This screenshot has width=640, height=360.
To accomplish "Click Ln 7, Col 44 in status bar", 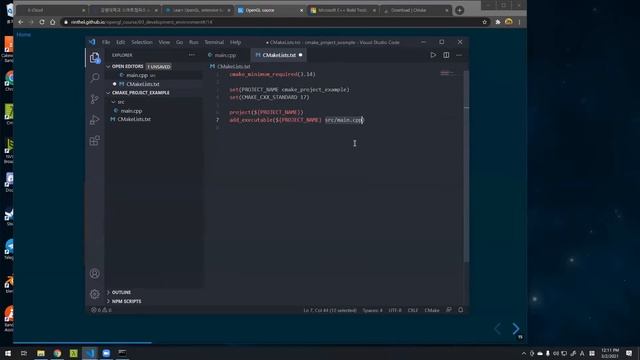I will coord(330,310).
